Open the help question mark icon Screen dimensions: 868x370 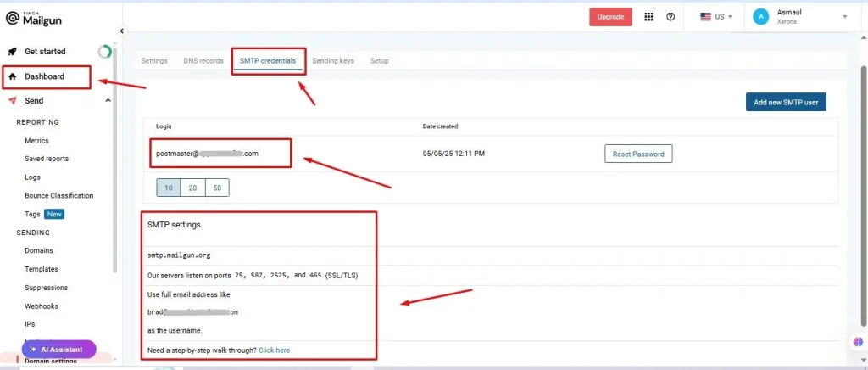click(x=670, y=17)
